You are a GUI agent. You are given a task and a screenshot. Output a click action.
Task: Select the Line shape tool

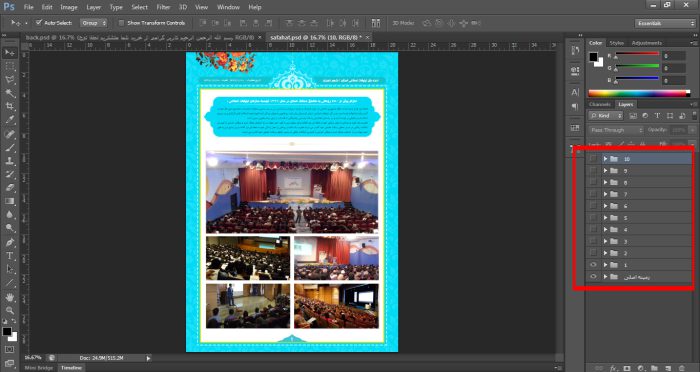click(10, 283)
